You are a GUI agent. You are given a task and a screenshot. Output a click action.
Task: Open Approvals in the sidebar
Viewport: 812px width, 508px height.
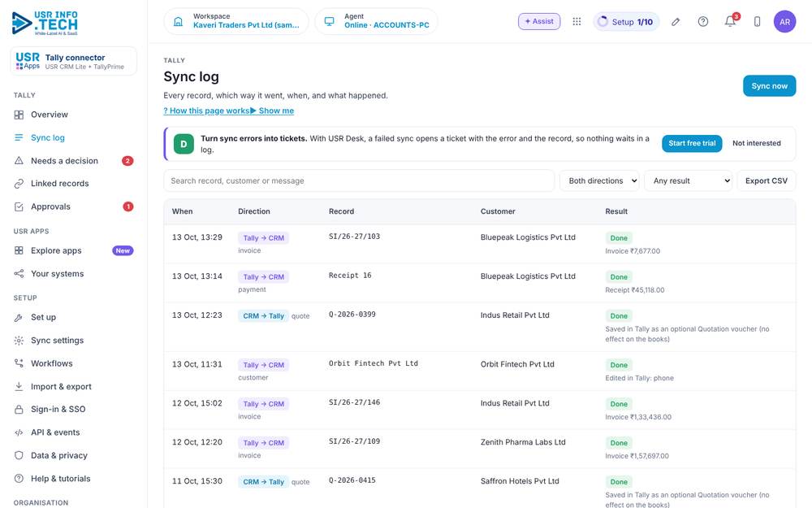click(74, 206)
